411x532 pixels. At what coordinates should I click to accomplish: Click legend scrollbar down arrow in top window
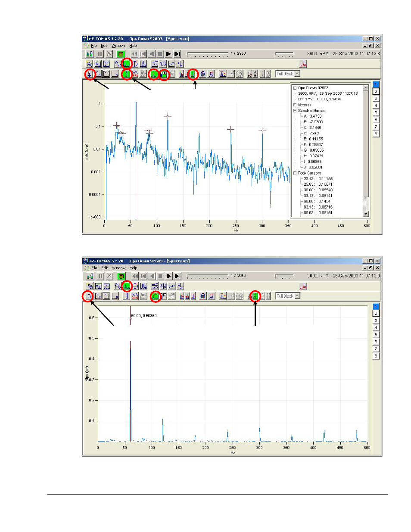(366, 214)
